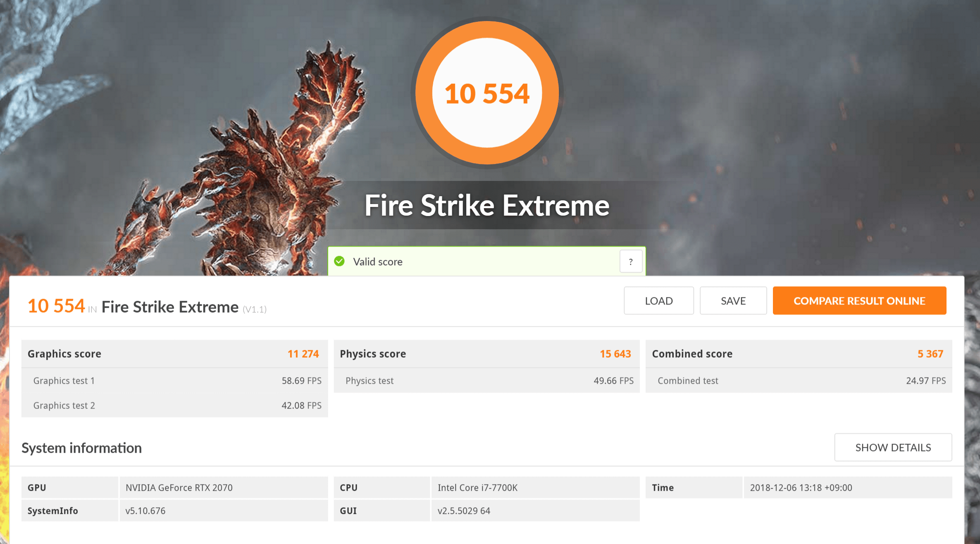This screenshot has width=980, height=544.
Task: Click the 24.97 FPS value
Action: [x=926, y=380]
